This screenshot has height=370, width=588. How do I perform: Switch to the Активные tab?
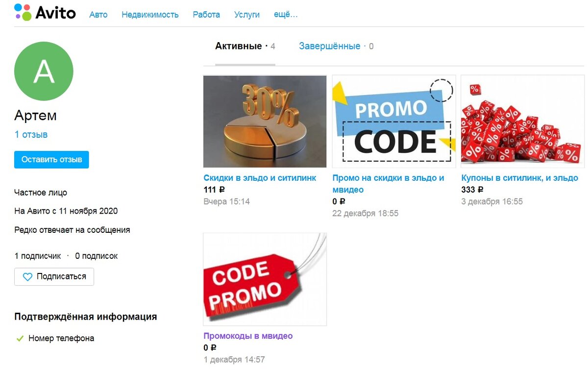pos(245,46)
